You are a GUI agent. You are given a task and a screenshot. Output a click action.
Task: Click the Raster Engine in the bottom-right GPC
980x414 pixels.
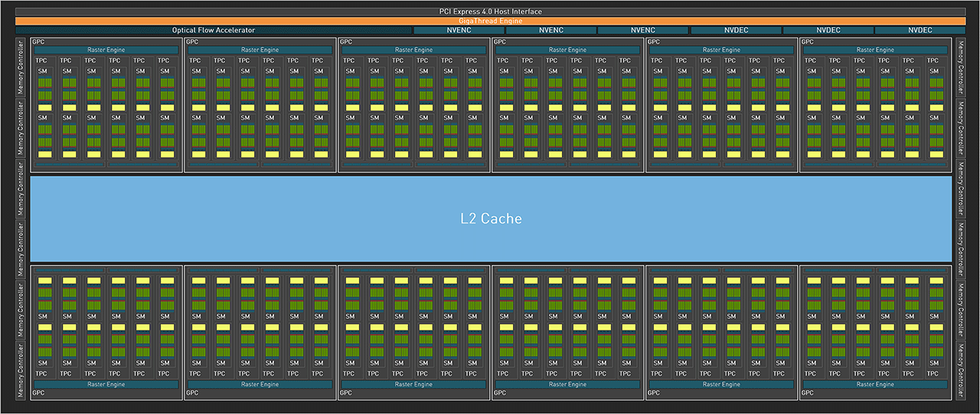coord(875,384)
